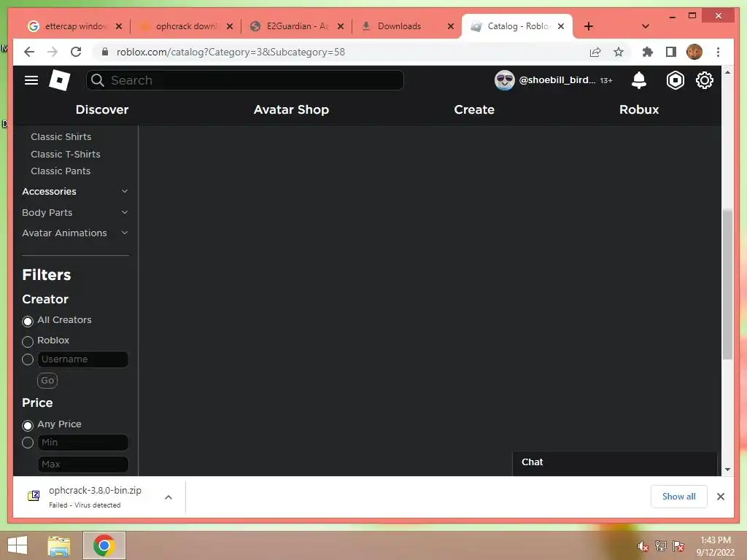Open the network tray icon
Image resolution: width=747 pixels, height=560 pixels.
(x=660, y=546)
